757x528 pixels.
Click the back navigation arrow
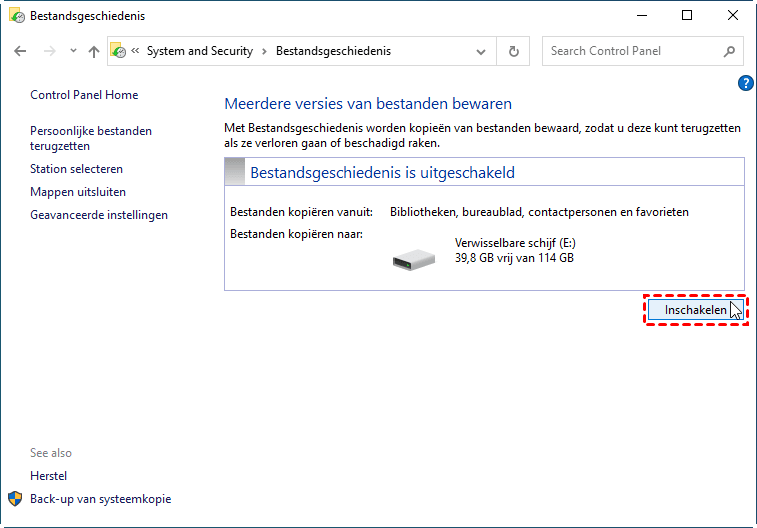pos(20,51)
